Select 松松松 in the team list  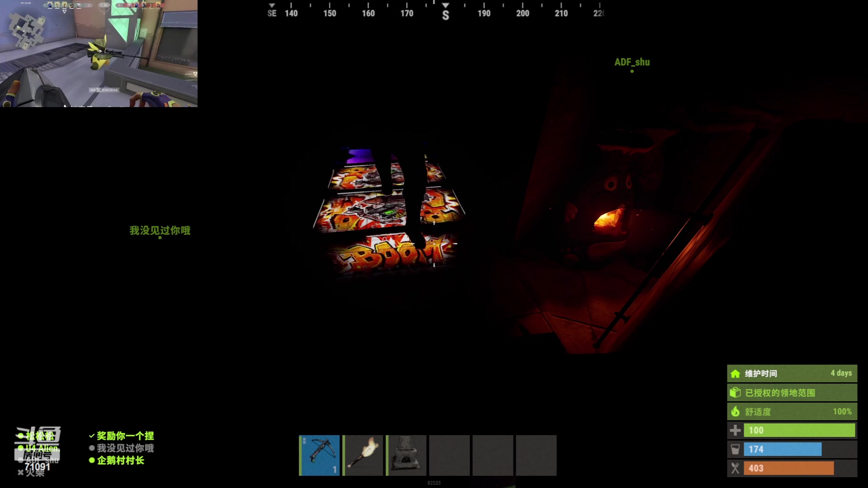pyautogui.click(x=40, y=436)
